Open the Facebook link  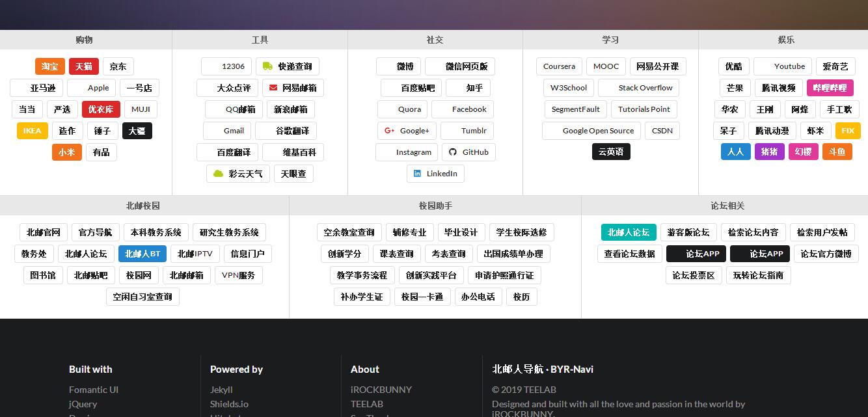click(463, 109)
